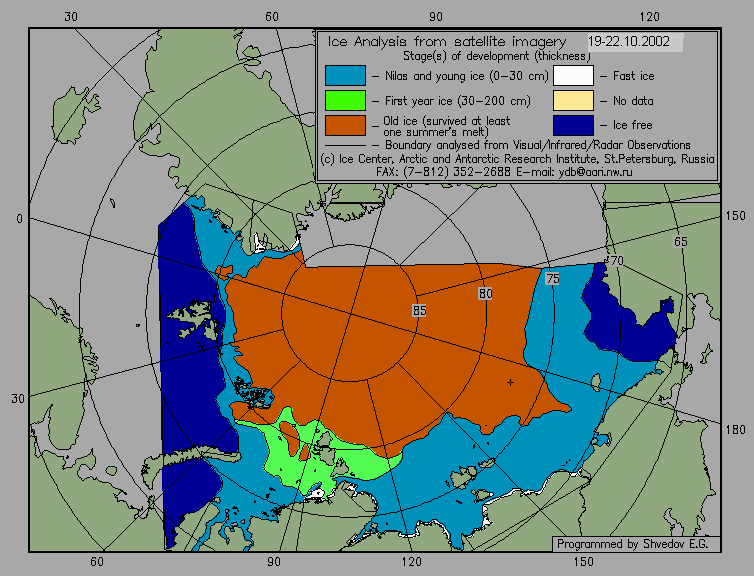Click 'Nilas and young ice (0-30 cm)' label
This screenshot has width=754, height=576.
pyautogui.click(x=466, y=76)
